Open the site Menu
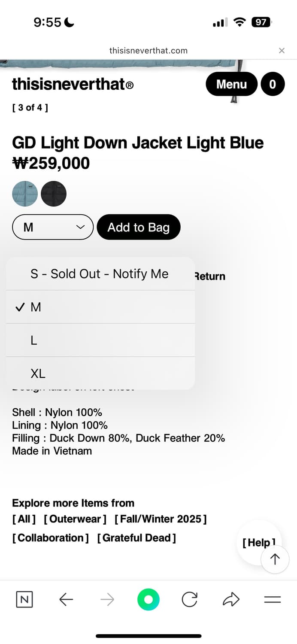Viewport: 297px width, 644px height. pyautogui.click(x=231, y=84)
